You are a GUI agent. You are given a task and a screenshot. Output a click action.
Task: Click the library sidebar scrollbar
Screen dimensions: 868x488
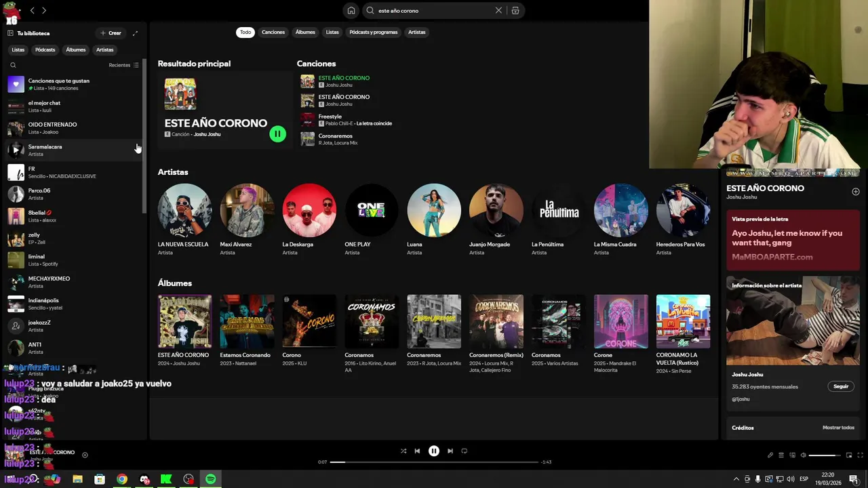click(144, 136)
